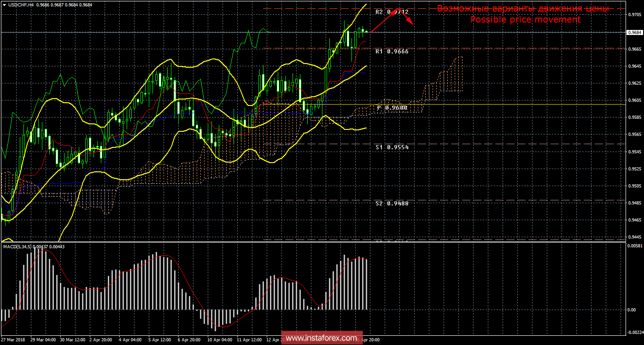Click the 0.00581 value on MACD scale

pos(634,247)
